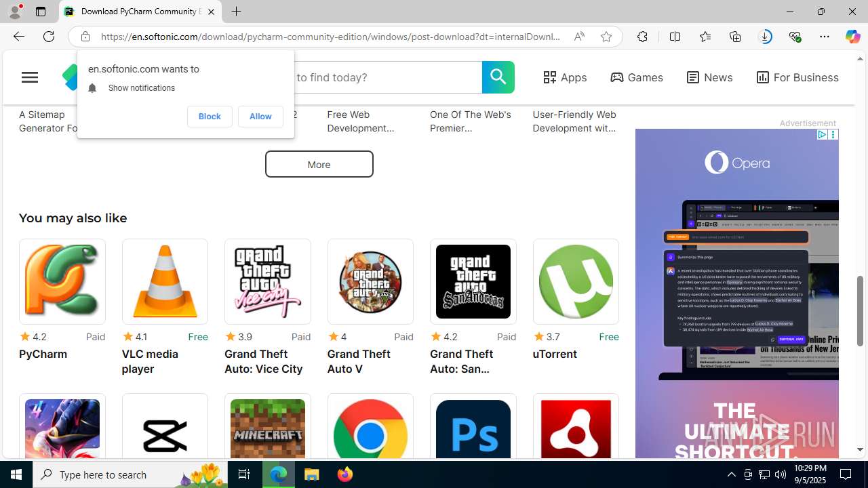Open the Favorites list
Screen dimensions: 868x488
pyautogui.click(x=705, y=37)
